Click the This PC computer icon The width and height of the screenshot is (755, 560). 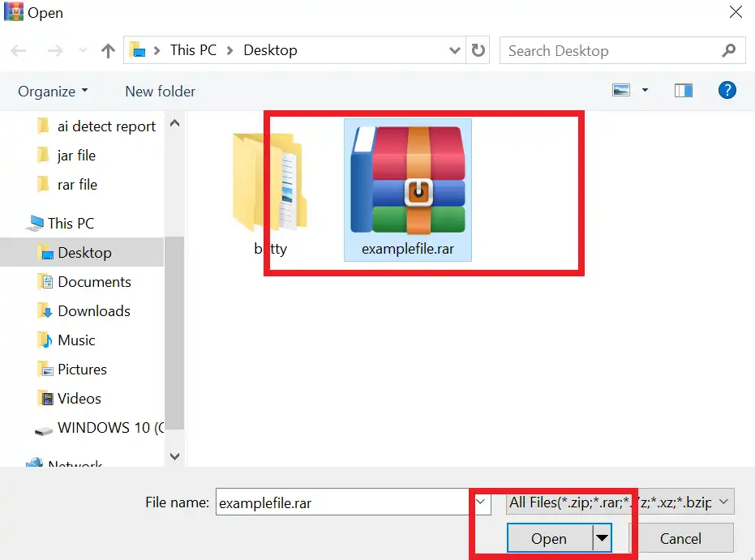(35, 223)
